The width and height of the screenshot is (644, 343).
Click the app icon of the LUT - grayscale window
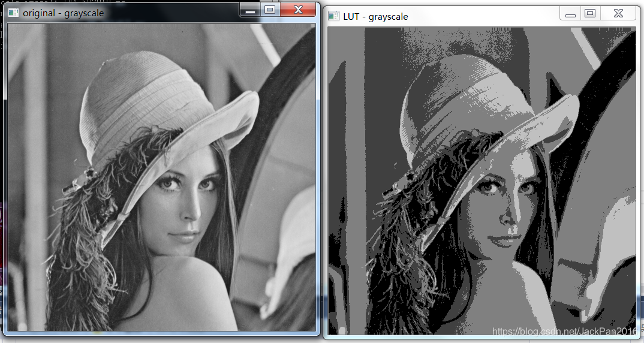point(333,16)
